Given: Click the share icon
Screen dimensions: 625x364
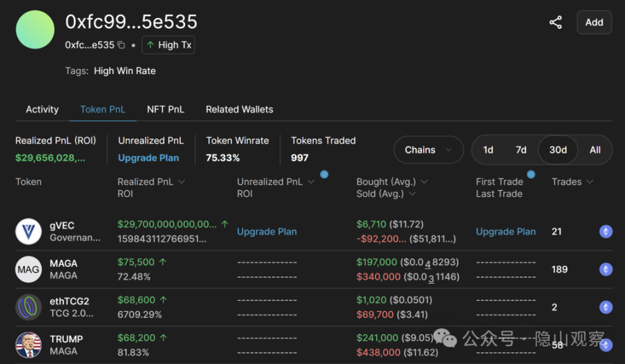Looking at the screenshot, I should tap(556, 23).
